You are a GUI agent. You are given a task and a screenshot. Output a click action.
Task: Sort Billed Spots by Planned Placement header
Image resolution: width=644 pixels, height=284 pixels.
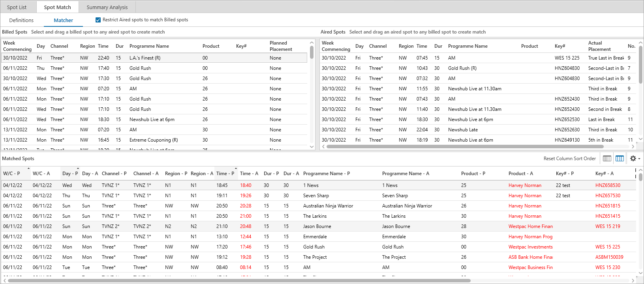(x=281, y=46)
